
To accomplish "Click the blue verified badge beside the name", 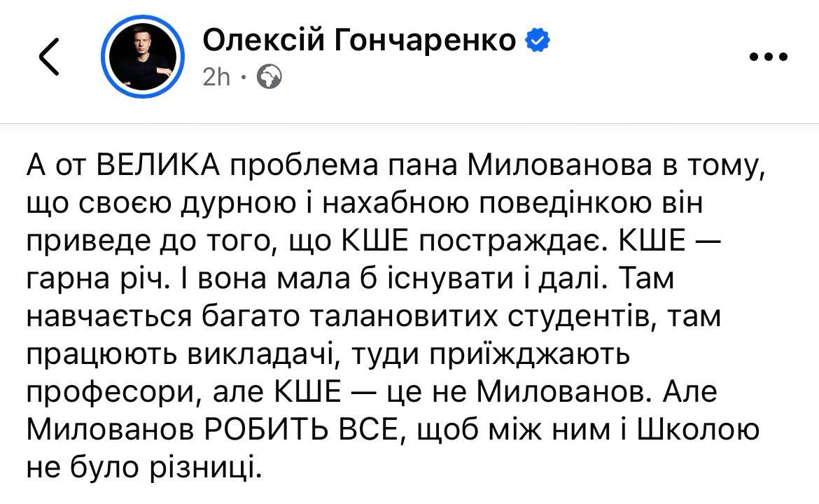I will [x=538, y=41].
